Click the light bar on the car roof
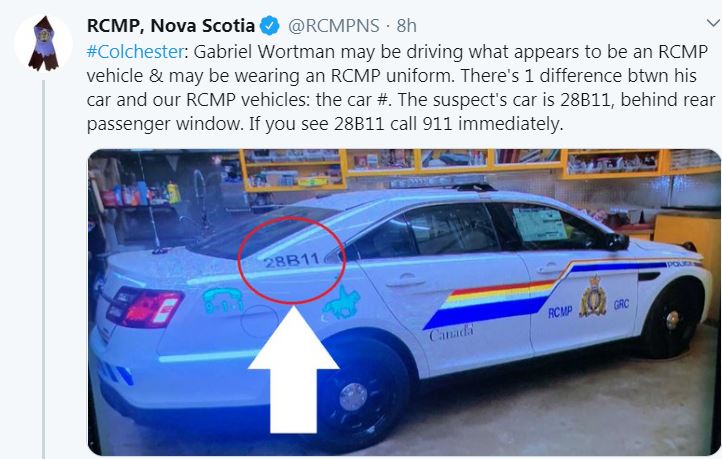 pos(440,181)
